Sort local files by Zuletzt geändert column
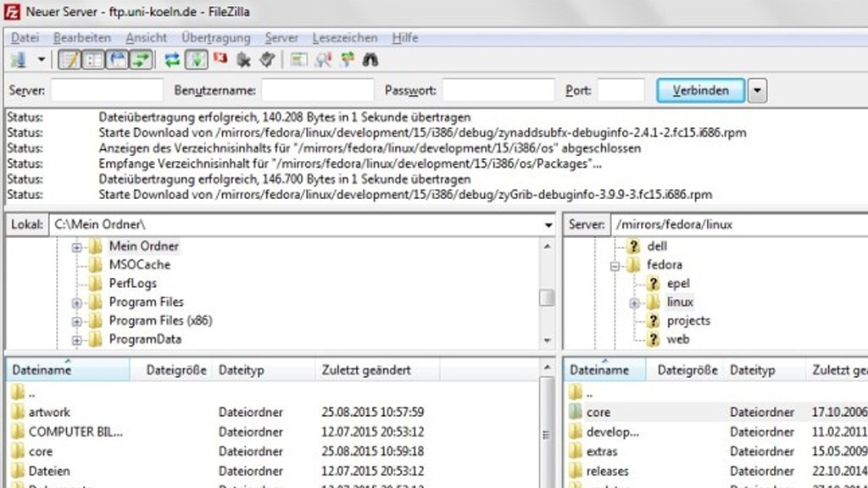This screenshot has height=488, width=868. (377, 369)
